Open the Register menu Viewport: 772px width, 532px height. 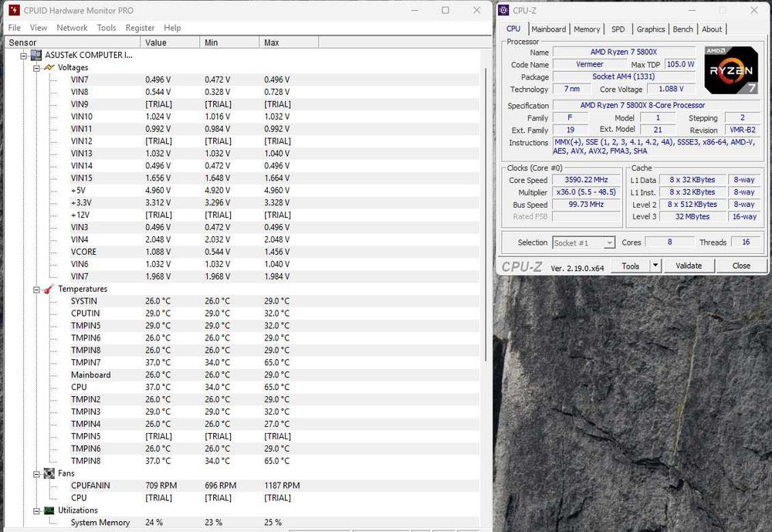tap(140, 28)
